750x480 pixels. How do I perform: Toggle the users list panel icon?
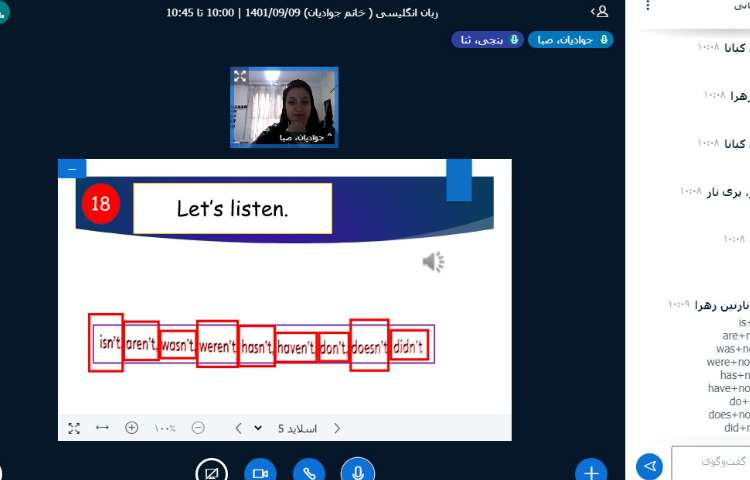click(600, 11)
